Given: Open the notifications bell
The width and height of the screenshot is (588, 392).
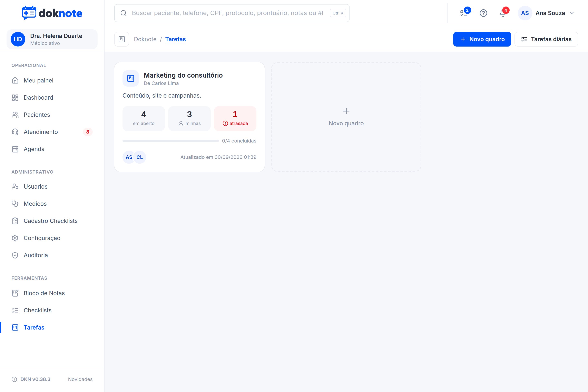Looking at the screenshot, I should [x=503, y=13].
